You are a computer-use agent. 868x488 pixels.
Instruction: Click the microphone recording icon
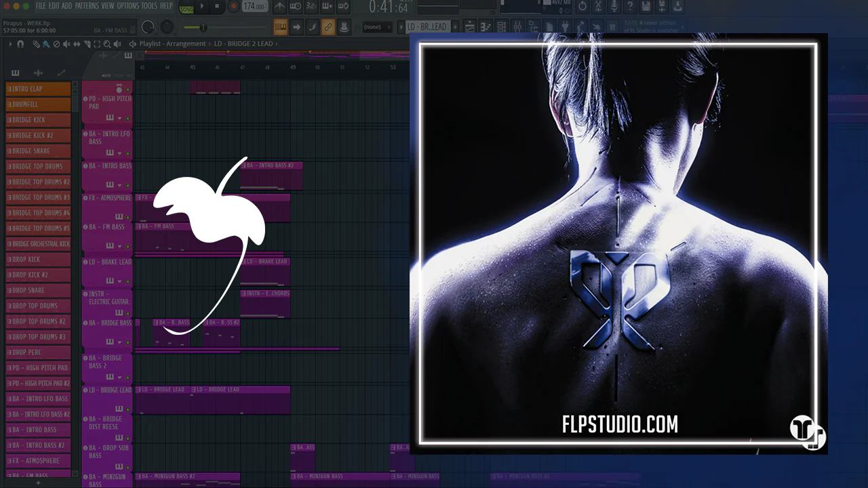pyautogui.click(x=615, y=7)
